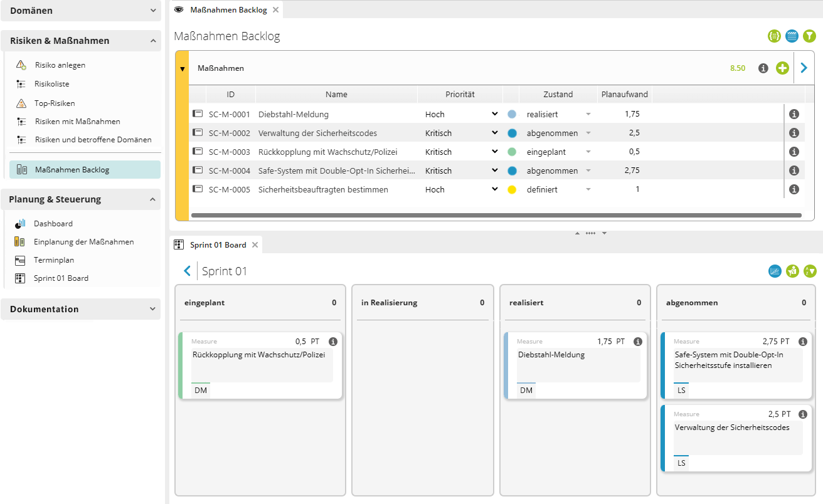Open Terminplan in sidebar
This screenshot has width=823, height=504.
tap(54, 260)
